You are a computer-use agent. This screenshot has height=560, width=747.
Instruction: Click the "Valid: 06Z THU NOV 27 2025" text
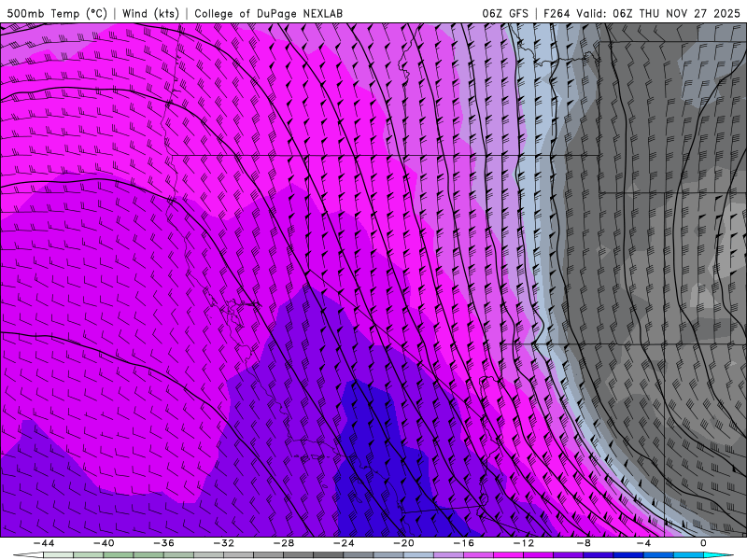pyautogui.click(x=658, y=14)
